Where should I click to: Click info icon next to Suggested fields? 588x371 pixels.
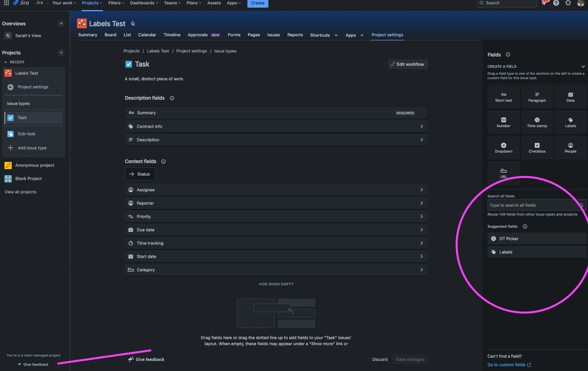[525, 226]
